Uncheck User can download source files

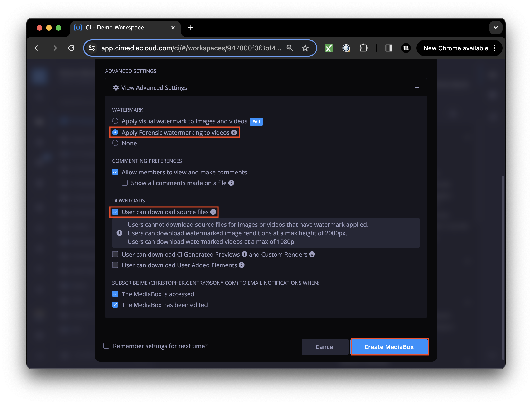click(x=115, y=212)
